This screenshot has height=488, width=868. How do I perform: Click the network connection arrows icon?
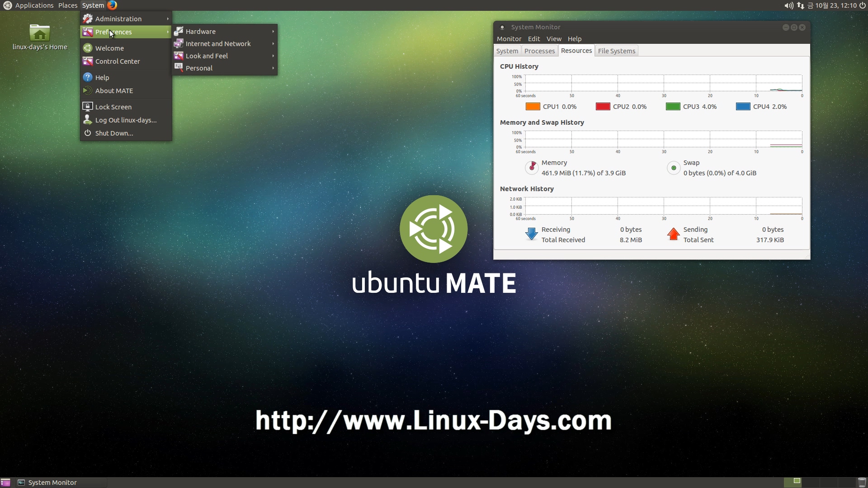tap(801, 5)
